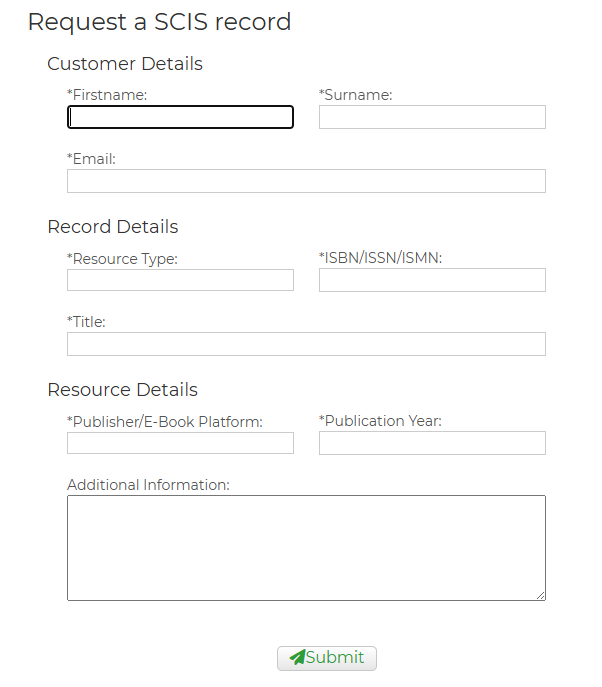Click inside the Additional Information text area
Viewport: 602px width, 687px height.
pos(306,548)
